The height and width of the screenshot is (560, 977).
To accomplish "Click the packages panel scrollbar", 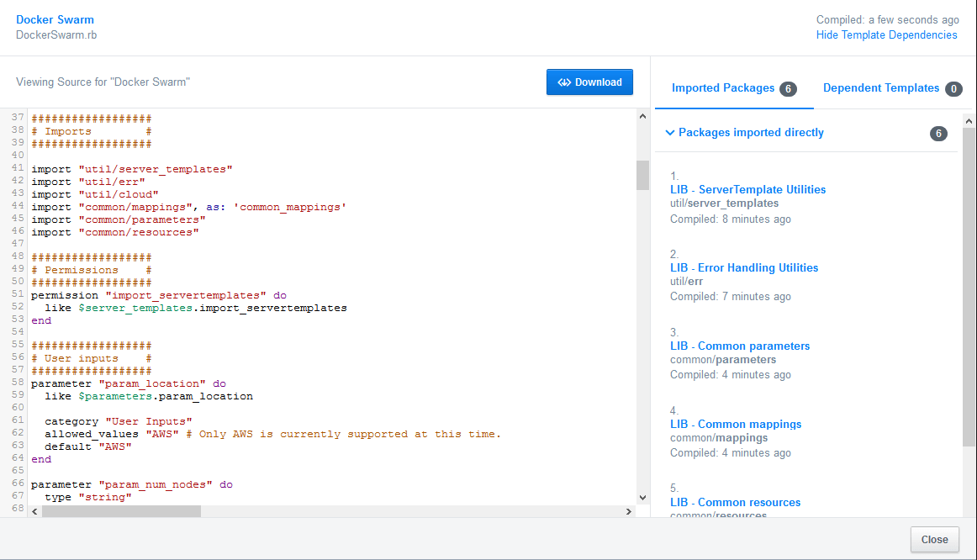I will click(x=969, y=286).
